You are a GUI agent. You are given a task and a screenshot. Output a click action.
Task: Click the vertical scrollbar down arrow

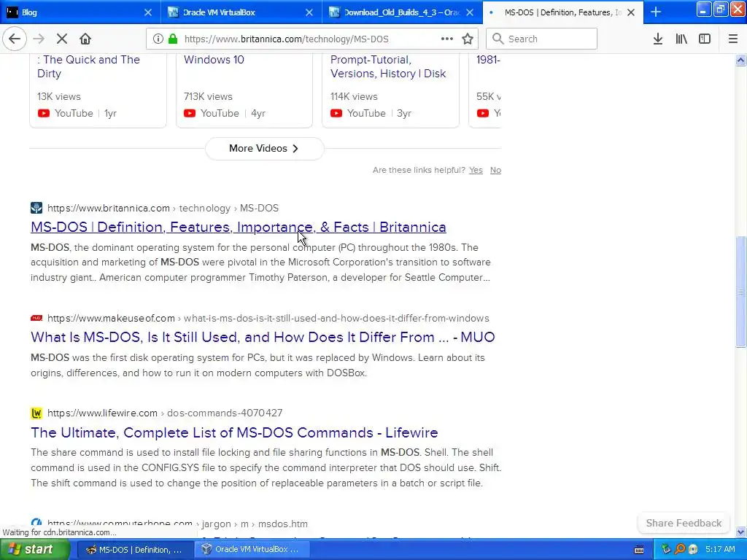[x=740, y=532]
